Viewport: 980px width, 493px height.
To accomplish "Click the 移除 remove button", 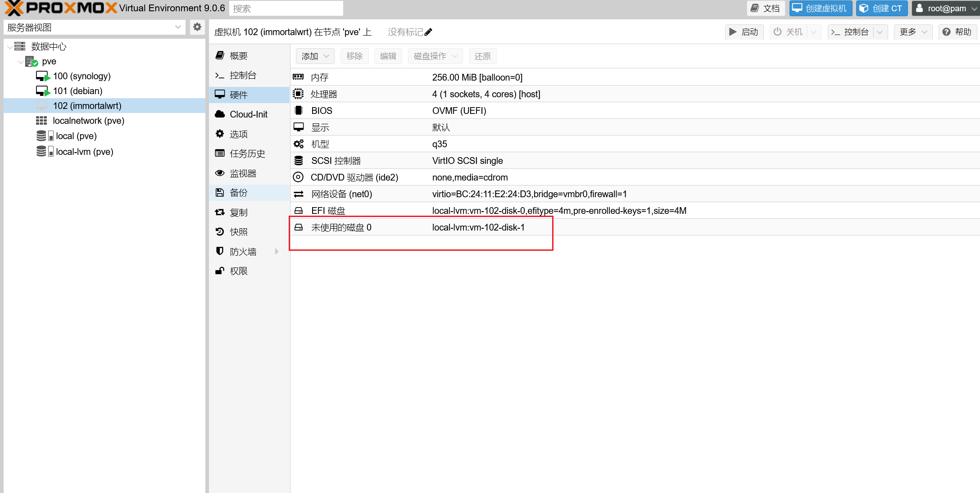I will pos(354,56).
